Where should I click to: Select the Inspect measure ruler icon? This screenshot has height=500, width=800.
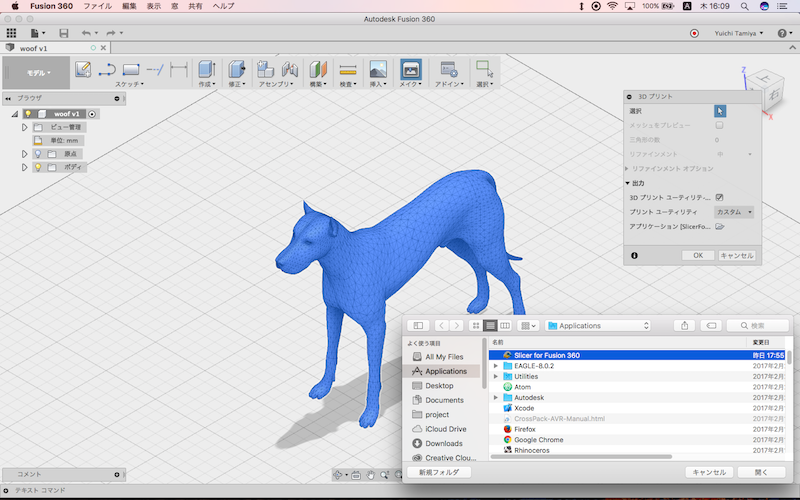click(x=348, y=69)
